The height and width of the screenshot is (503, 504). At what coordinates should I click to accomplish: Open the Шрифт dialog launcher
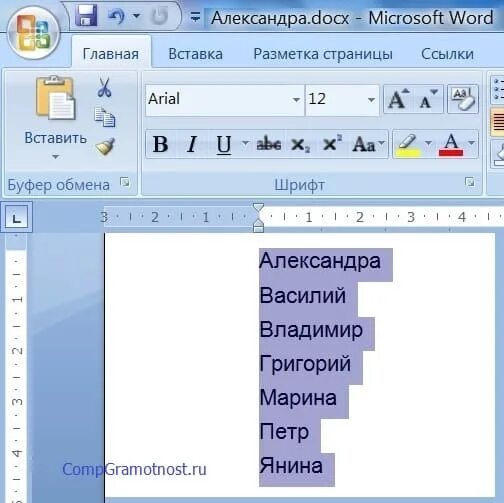pyautogui.click(x=470, y=182)
